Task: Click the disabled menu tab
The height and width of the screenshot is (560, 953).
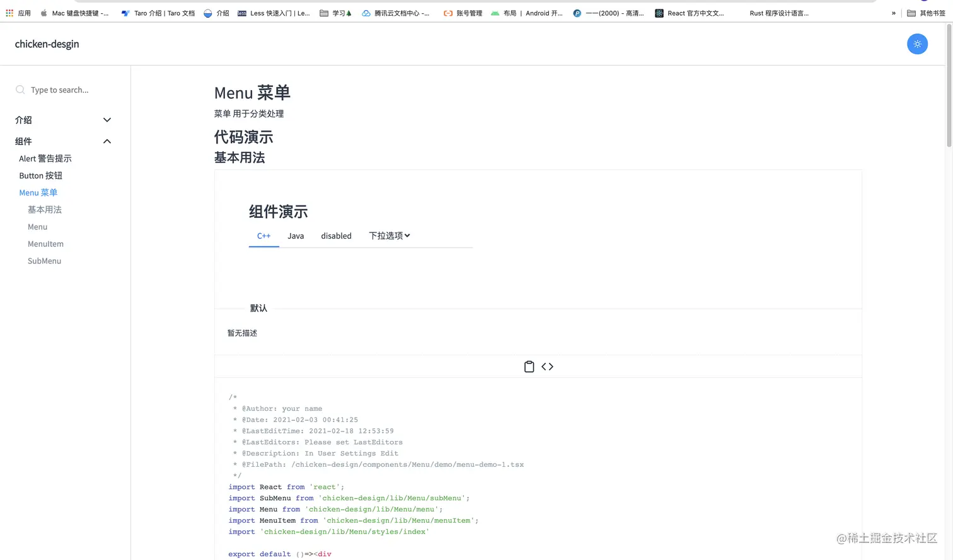Action: click(x=336, y=236)
